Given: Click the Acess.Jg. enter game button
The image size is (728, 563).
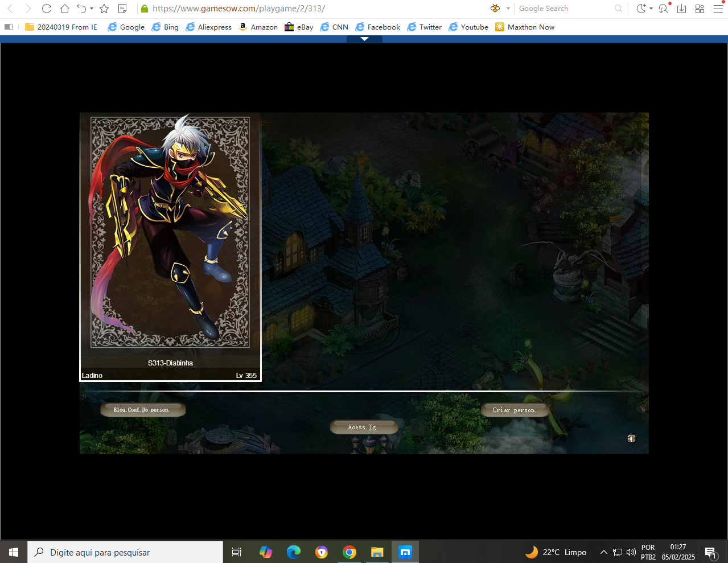Looking at the screenshot, I should tap(363, 428).
